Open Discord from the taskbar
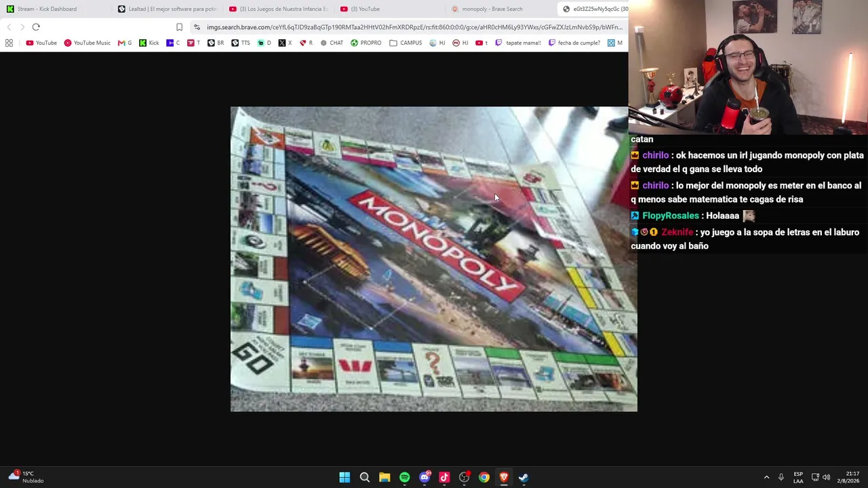The width and height of the screenshot is (868, 488). (x=425, y=477)
